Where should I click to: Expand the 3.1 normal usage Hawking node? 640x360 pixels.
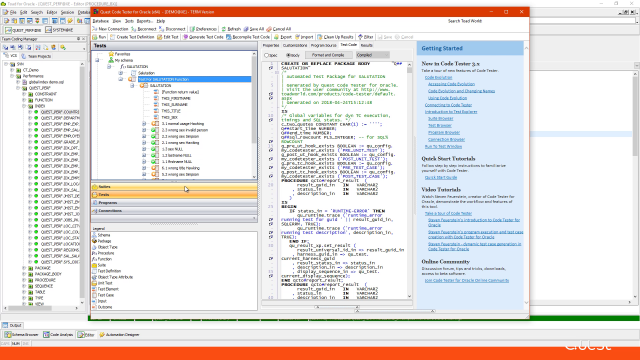(x=144, y=124)
